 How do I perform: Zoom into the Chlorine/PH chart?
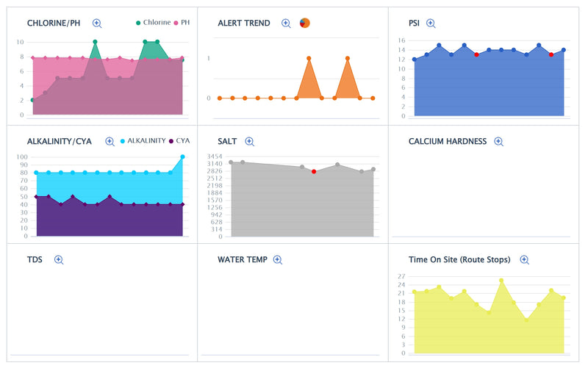tap(97, 24)
